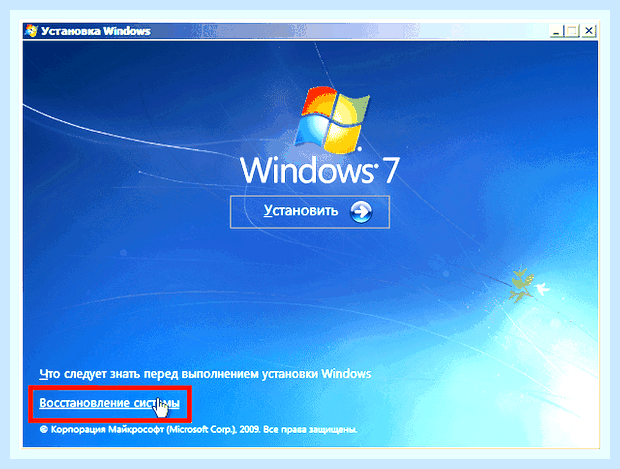This screenshot has width=620, height=469.
Task: Close the Установка Windows window
Action: [589, 31]
